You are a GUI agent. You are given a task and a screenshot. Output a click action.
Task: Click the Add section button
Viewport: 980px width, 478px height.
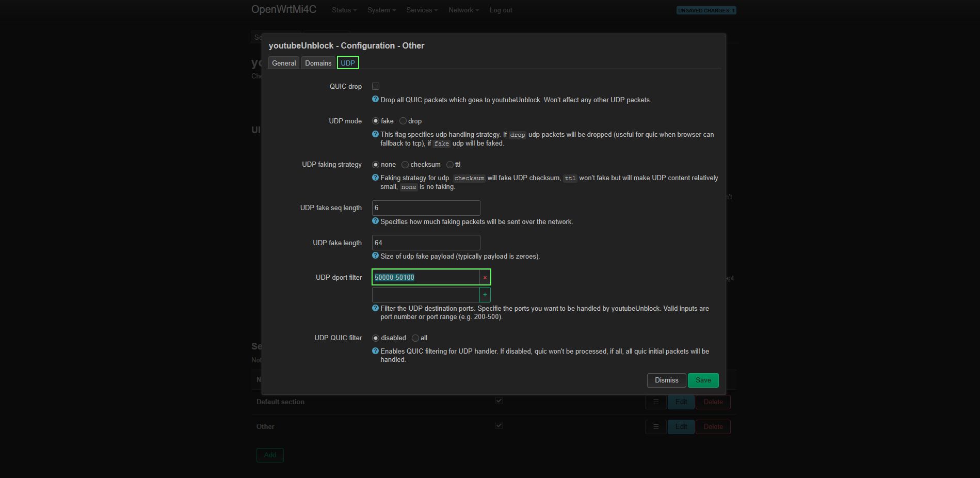pos(270,455)
